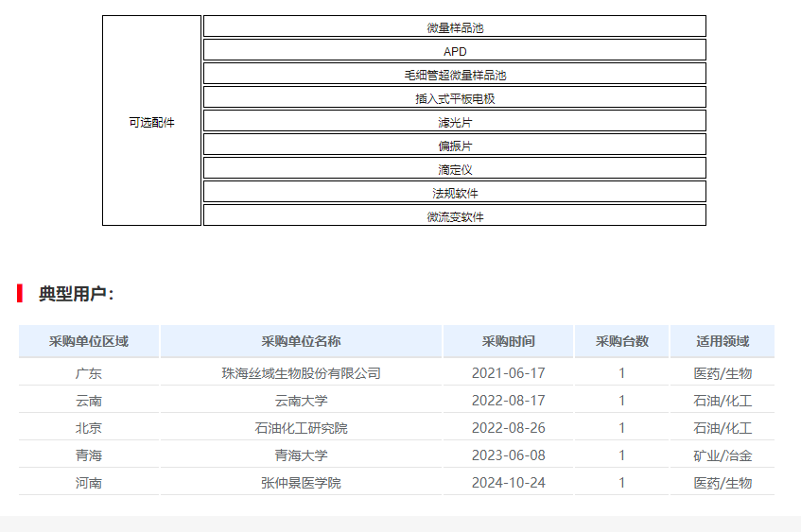Screen dimensions: 801x532
Task: Click the 微量样品池 accessory row
Action: coord(455,26)
